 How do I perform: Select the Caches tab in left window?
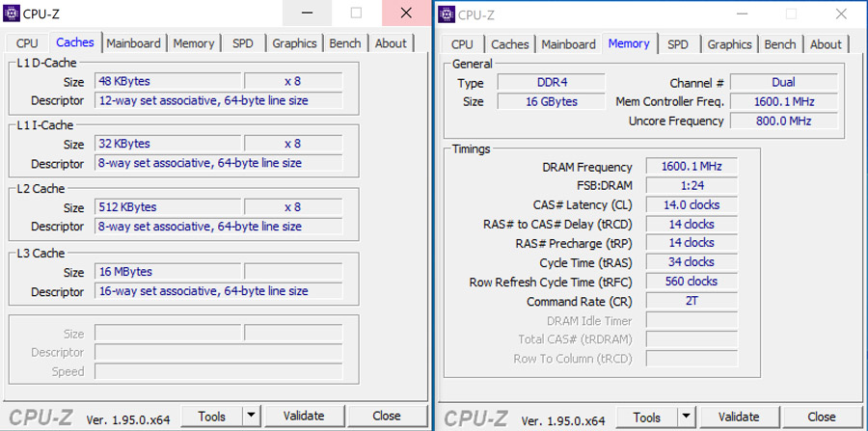click(75, 42)
